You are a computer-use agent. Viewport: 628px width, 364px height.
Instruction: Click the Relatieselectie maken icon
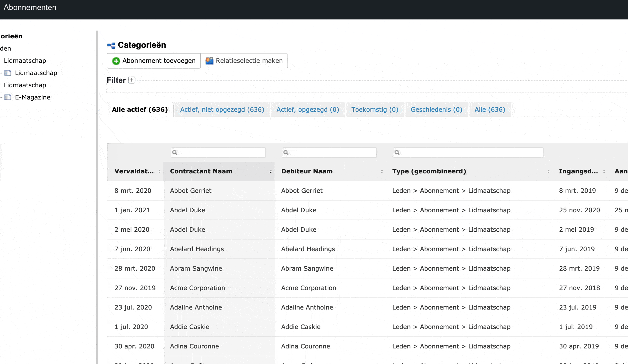point(209,61)
